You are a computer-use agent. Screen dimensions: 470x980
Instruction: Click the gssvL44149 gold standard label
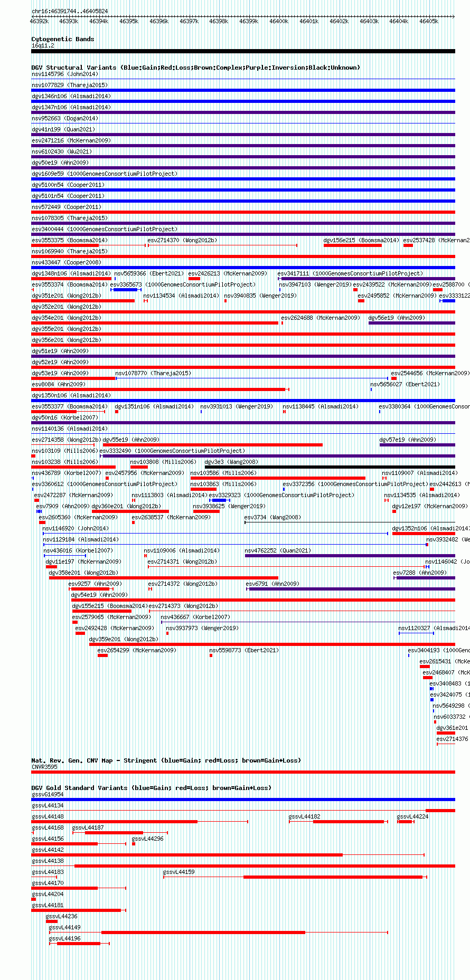pos(65,927)
